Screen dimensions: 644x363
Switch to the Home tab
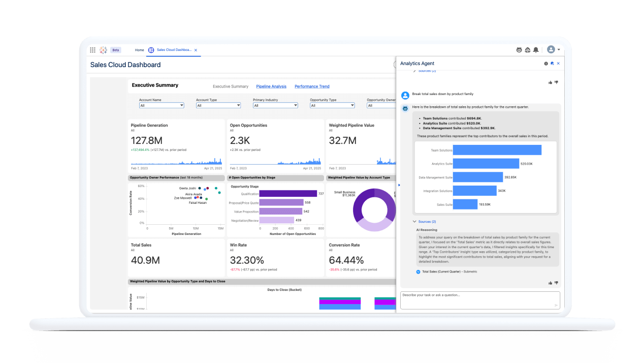tap(139, 50)
